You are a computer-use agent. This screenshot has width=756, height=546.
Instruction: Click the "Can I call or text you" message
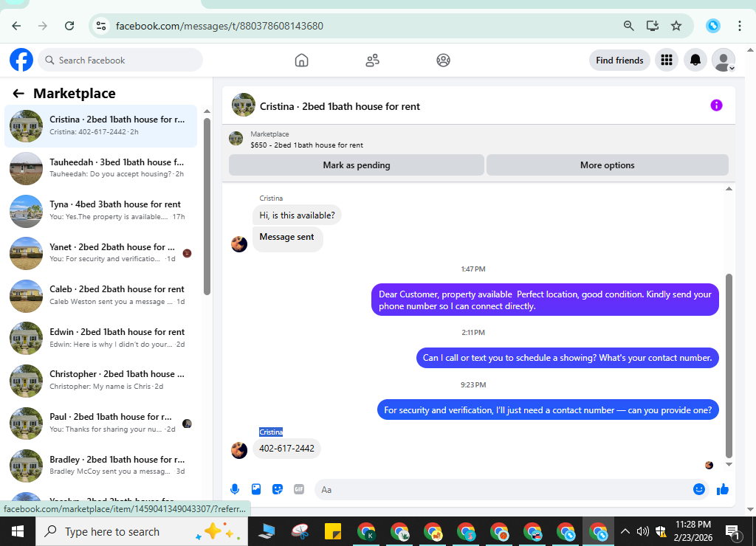pos(567,358)
